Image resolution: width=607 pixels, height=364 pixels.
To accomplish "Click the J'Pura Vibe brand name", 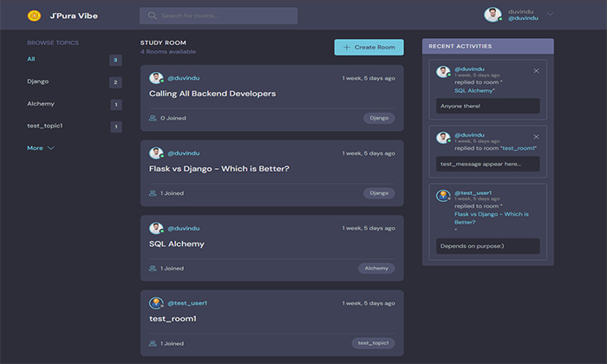I will point(74,16).
